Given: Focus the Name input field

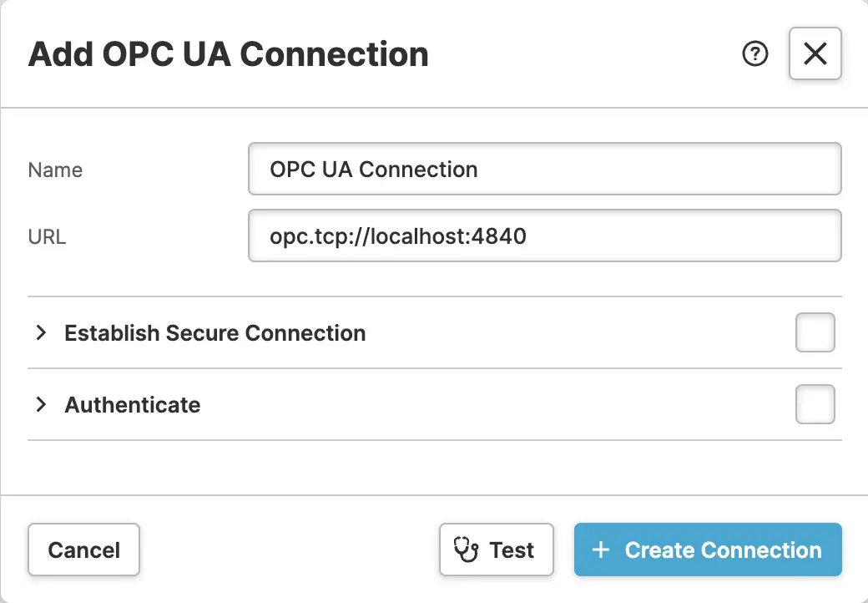Looking at the screenshot, I should [x=544, y=170].
